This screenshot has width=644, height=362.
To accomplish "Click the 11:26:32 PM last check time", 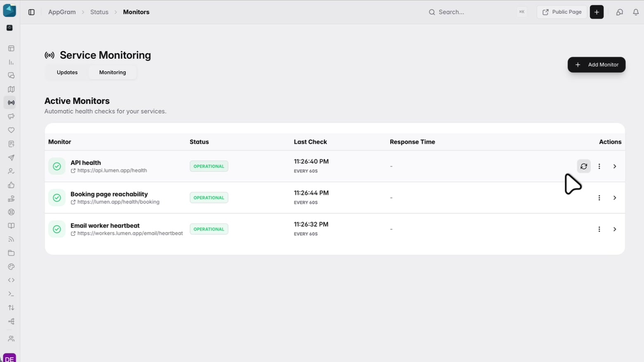I will pos(311,224).
